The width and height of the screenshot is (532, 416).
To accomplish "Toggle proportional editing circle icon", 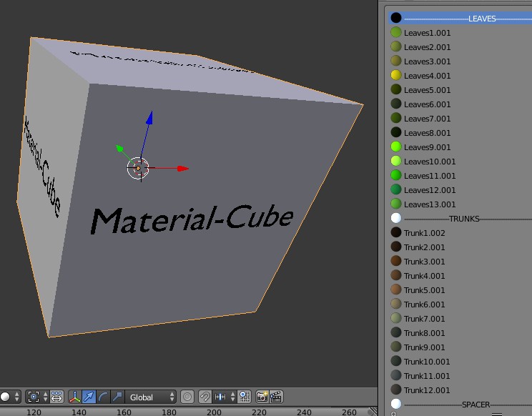I will click(x=187, y=397).
